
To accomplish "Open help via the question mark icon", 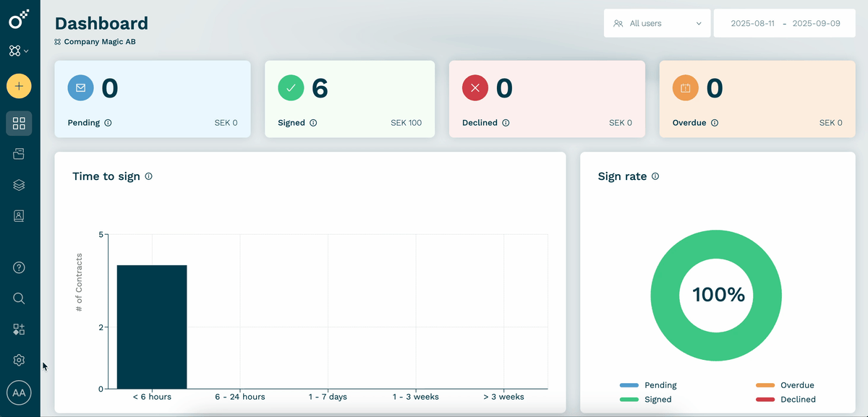I will click(19, 267).
